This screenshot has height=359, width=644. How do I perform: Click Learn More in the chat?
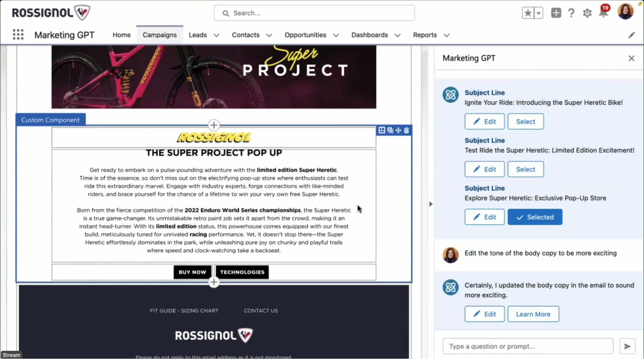[x=533, y=314]
